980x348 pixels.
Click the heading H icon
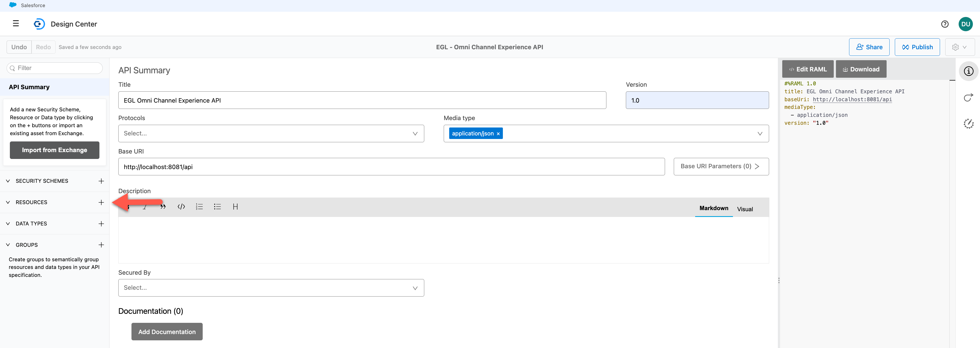[235, 207]
